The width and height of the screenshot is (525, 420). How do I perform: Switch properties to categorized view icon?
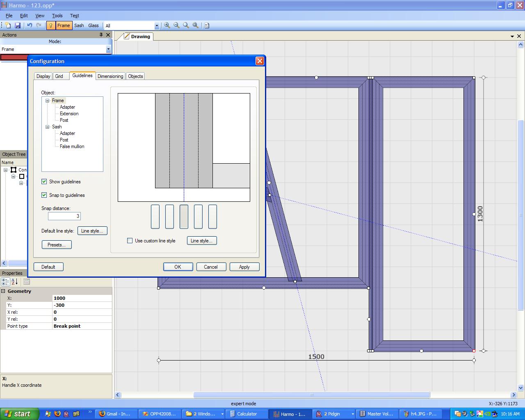click(5, 282)
